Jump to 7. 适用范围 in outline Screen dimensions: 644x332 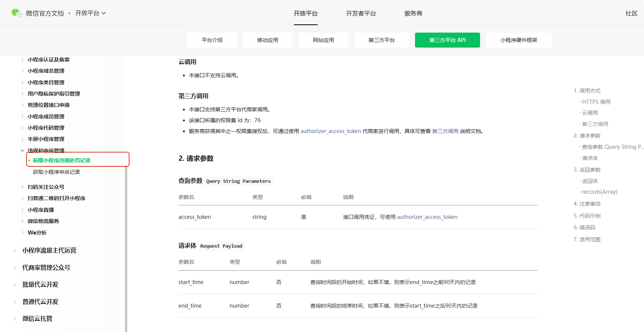(587, 239)
